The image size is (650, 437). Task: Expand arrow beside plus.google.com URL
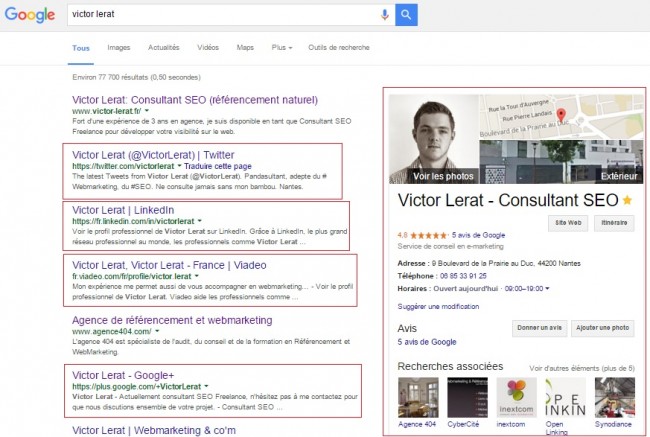coord(206,386)
